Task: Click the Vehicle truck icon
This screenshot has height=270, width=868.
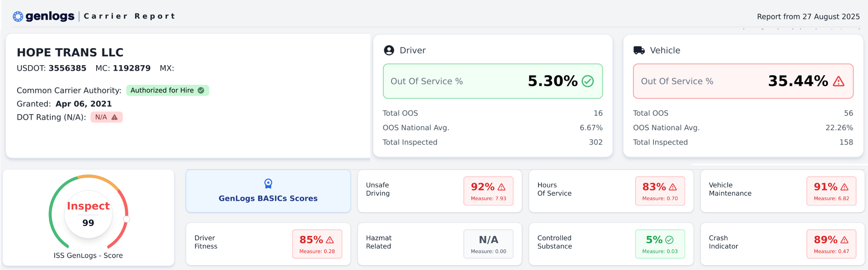Action: 639,50
